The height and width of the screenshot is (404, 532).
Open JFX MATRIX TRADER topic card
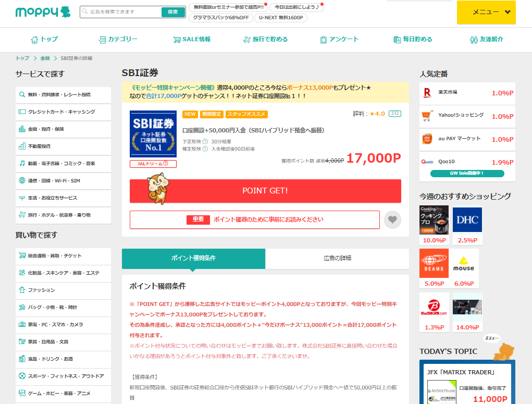(x=467, y=385)
